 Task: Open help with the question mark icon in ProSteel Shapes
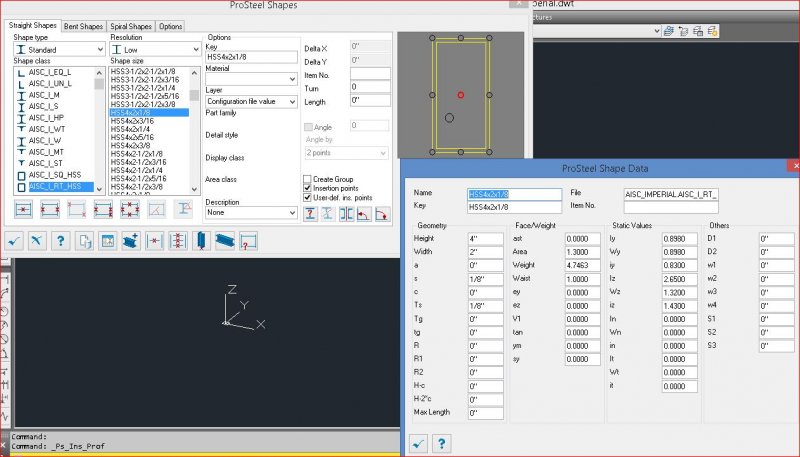coord(60,241)
